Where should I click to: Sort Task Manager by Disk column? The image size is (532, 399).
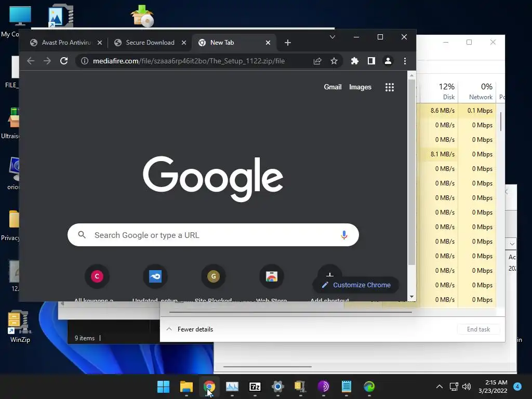click(x=440, y=91)
